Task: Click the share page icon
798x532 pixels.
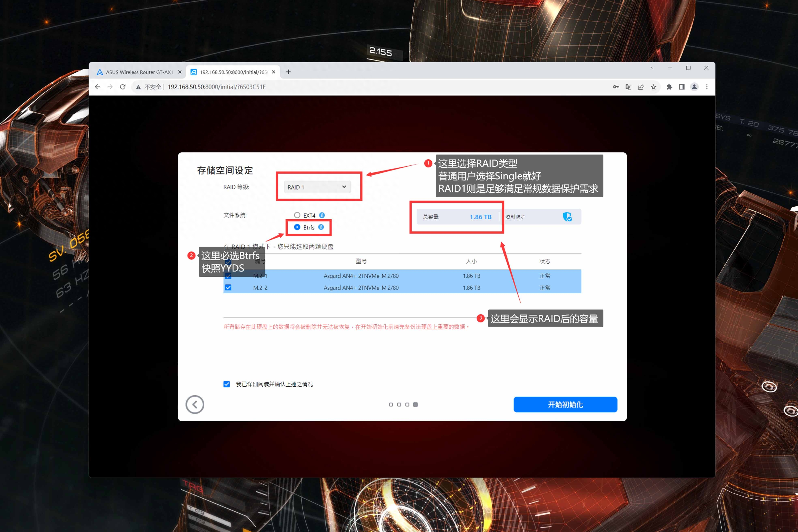Action: coord(641,87)
